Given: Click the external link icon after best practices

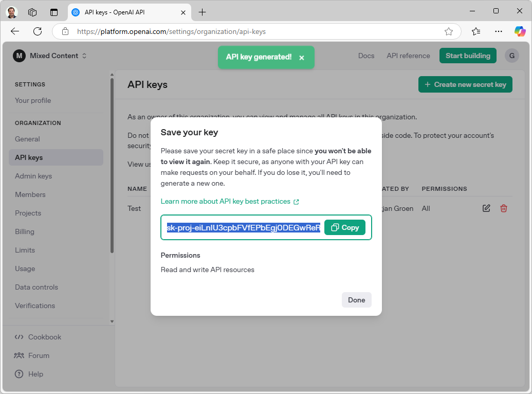Looking at the screenshot, I should coord(296,202).
